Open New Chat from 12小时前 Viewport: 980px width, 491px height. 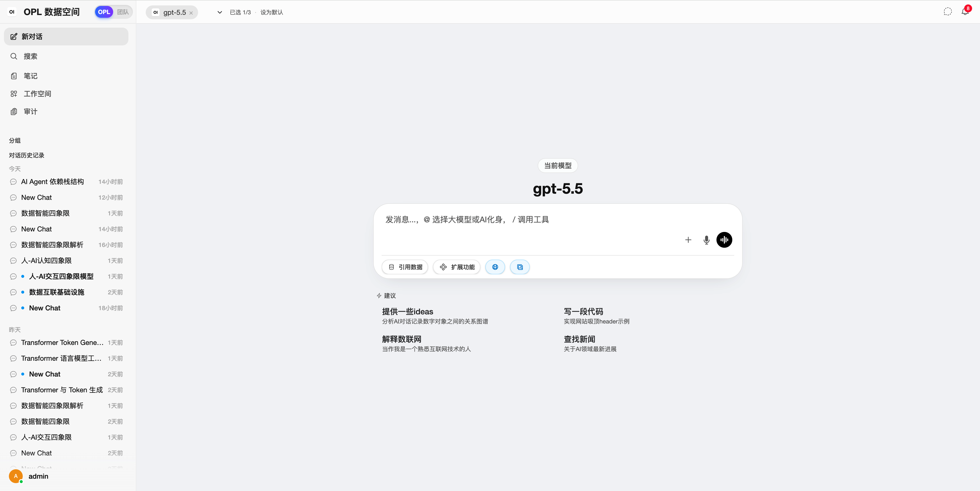(x=66, y=198)
